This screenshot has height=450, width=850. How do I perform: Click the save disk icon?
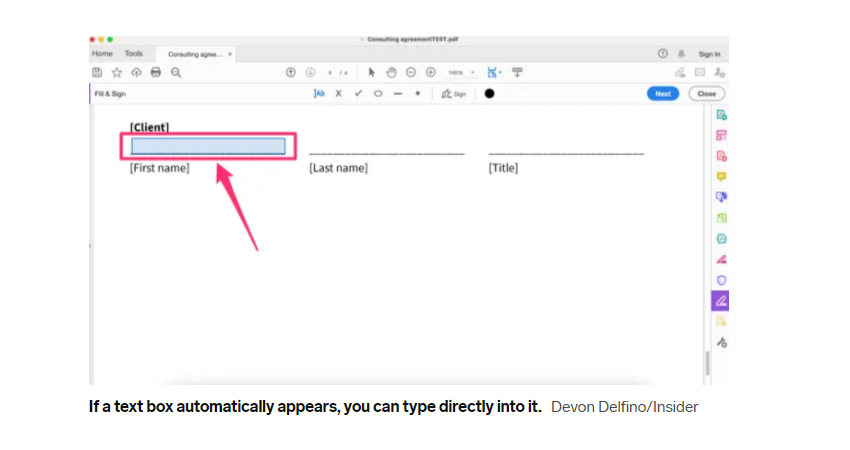[97, 72]
